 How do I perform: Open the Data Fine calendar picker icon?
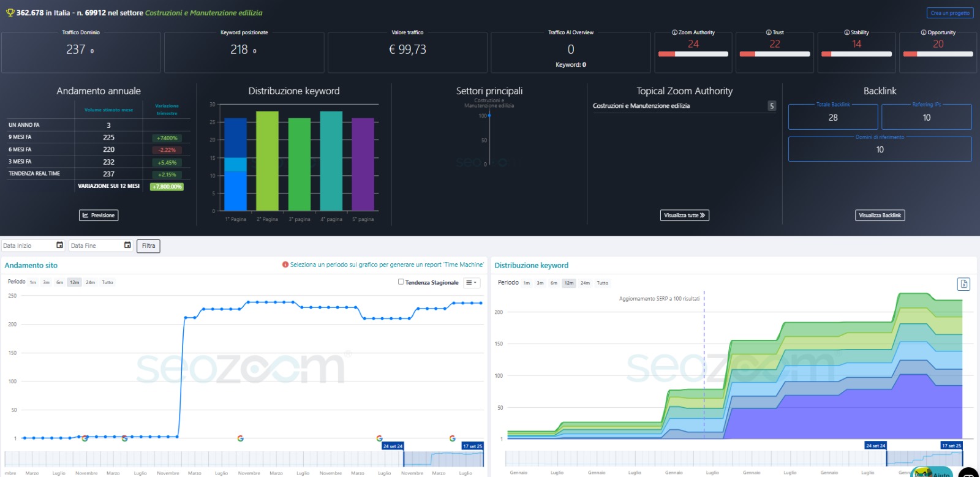(x=127, y=245)
